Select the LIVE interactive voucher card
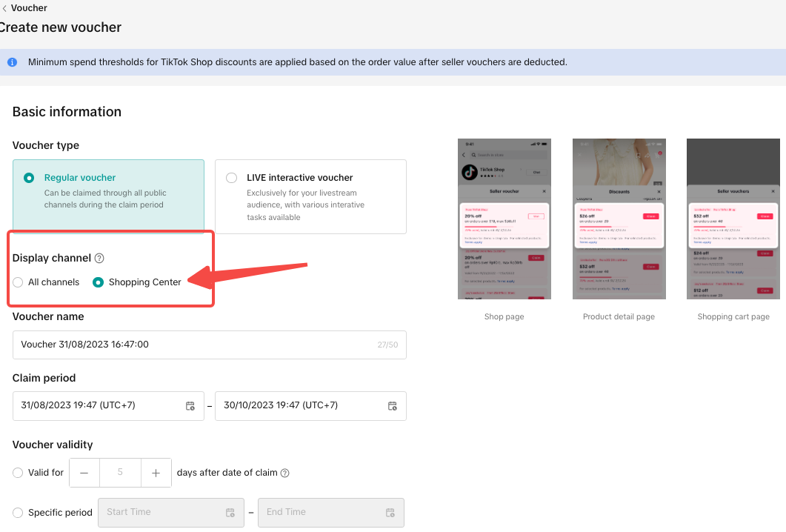786x532 pixels. 310,196
